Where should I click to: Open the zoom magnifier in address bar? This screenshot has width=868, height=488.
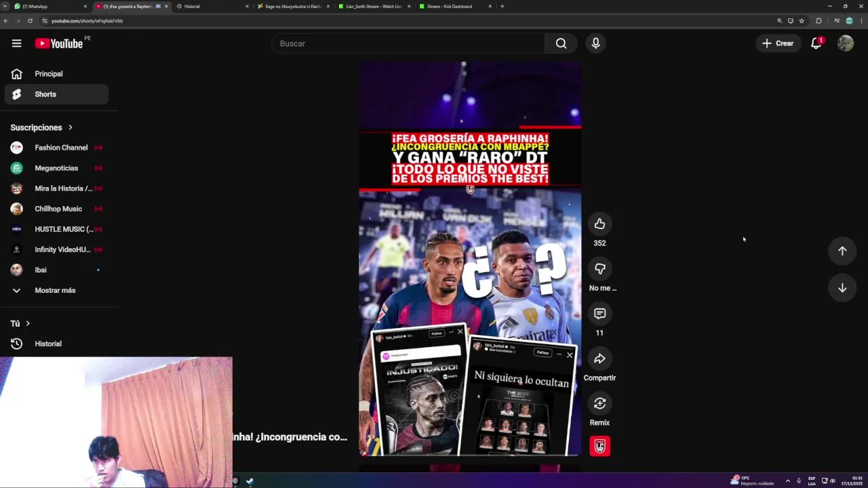point(779,21)
